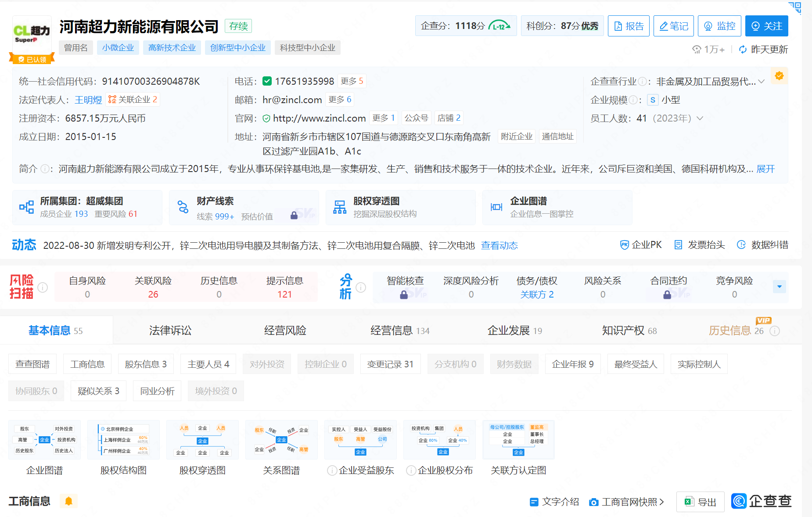Switch to the 法律诉讼 tab
The height and width of the screenshot is (517, 812).
click(170, 330)
